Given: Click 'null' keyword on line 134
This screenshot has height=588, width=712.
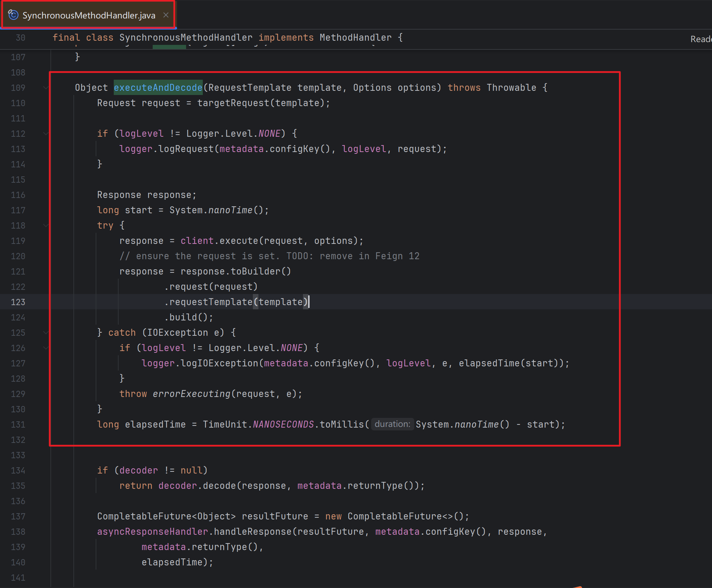Looking at the screenshot, I should tap(191, 470).
